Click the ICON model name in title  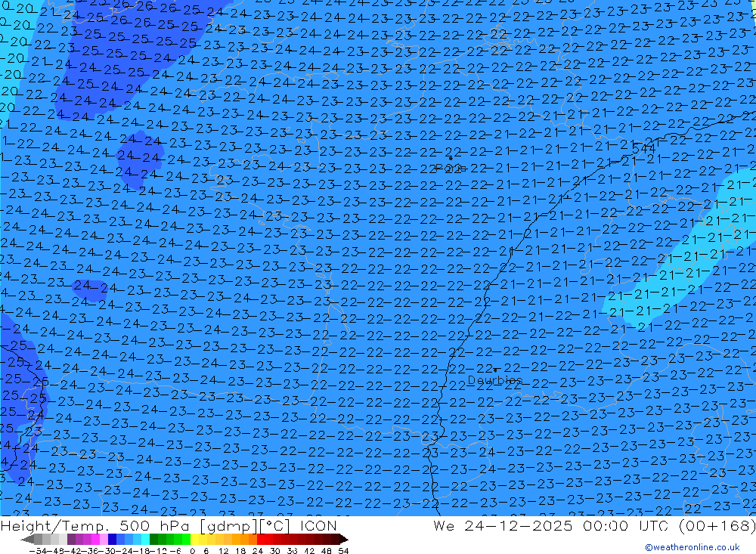click(x=318, y=525)
